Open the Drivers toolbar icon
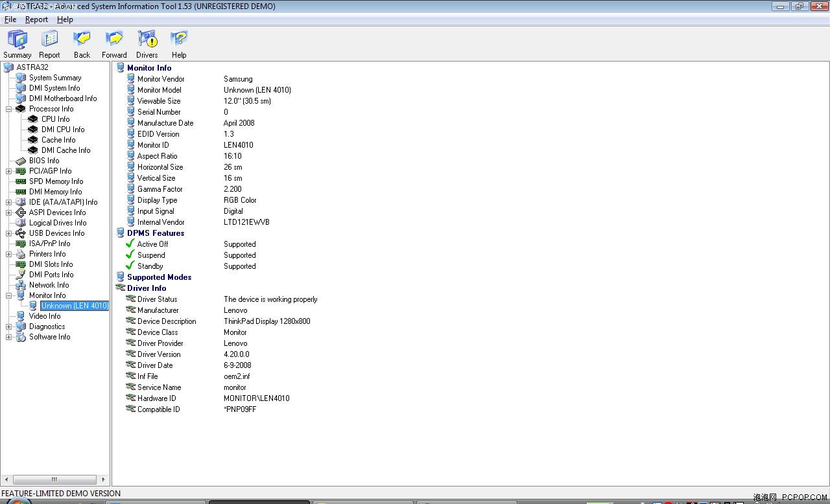830x504 pixels. click(147, 40)
